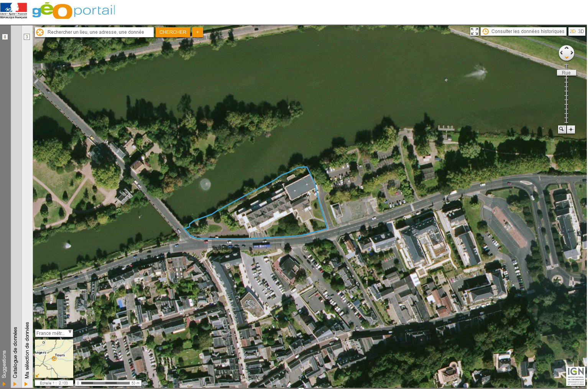Click the Rue zoom slider handle
This screenshot has height=389, width=588.
[566, 73]
